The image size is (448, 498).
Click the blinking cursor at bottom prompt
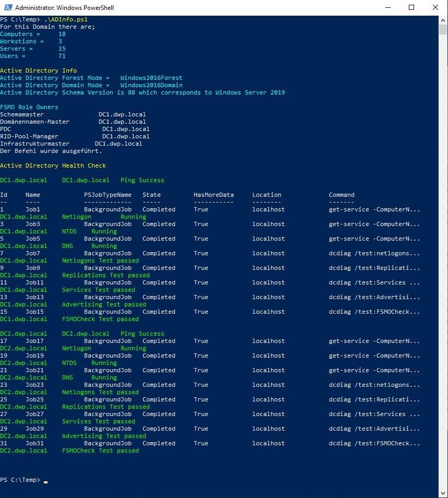tap(45, 480)
